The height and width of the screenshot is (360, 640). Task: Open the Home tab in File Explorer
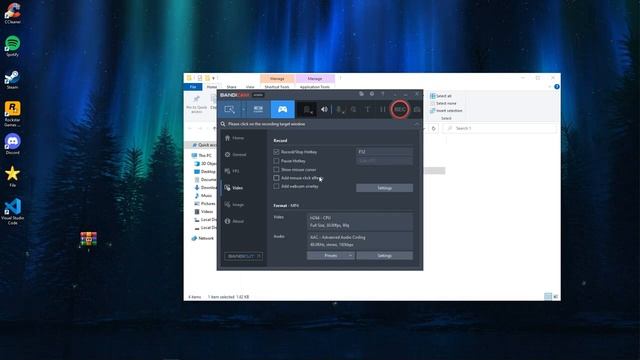coord(212,87)
